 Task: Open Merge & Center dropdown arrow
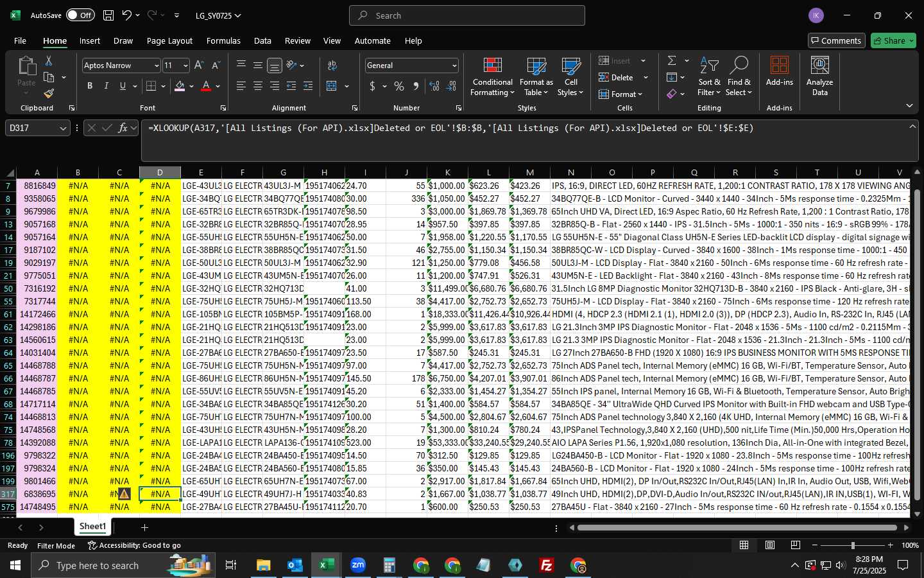(x=346, y=86)
